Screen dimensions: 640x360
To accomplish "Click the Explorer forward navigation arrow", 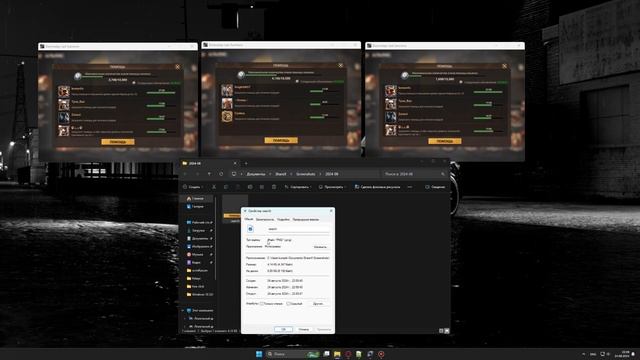I will 198,174.
